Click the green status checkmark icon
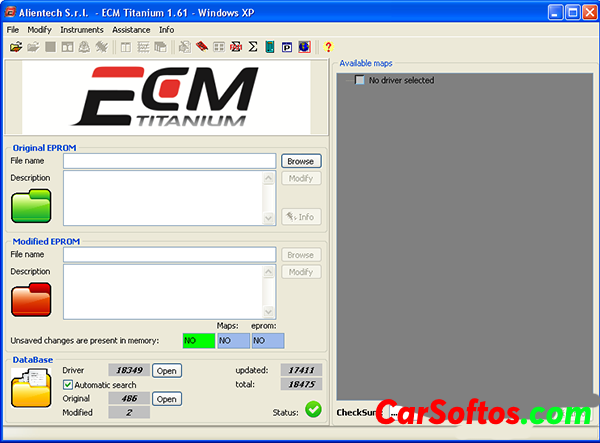 314,409
